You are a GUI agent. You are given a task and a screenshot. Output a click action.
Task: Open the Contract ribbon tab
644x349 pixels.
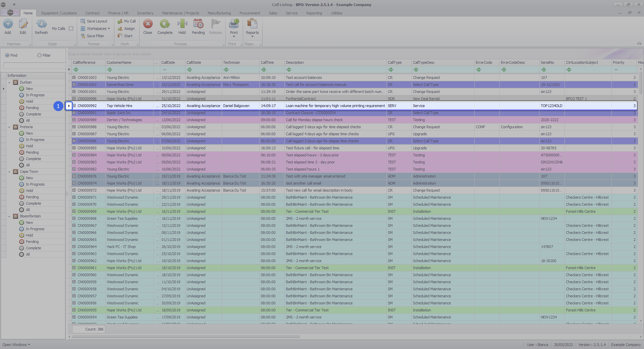[92, 13]
